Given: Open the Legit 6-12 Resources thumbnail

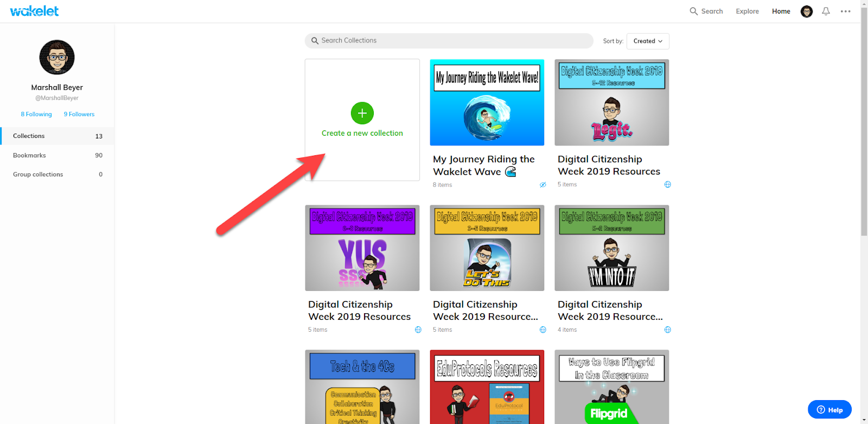Looking at the screenshot, I should point(612,103).
